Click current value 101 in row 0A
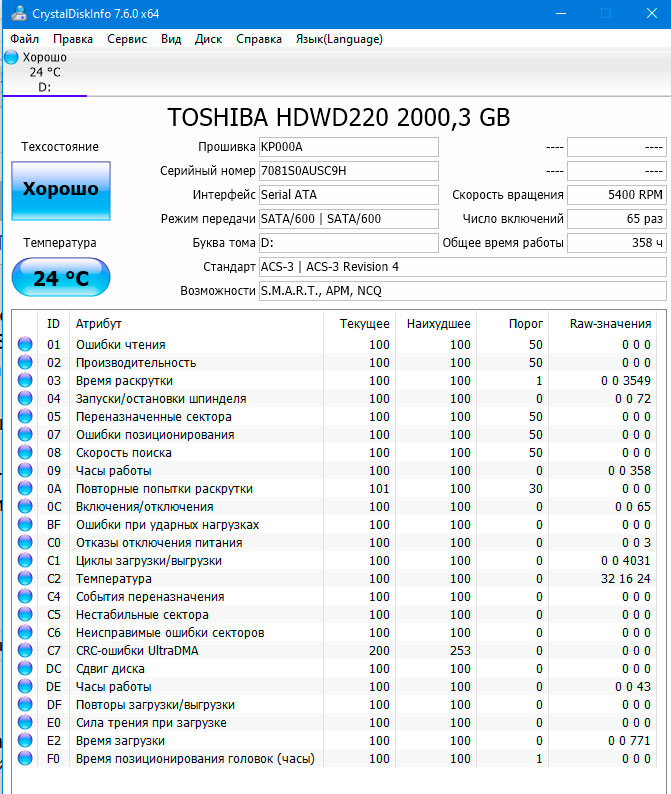The width and height of the screenshot is (671, 794). (379, 488)
